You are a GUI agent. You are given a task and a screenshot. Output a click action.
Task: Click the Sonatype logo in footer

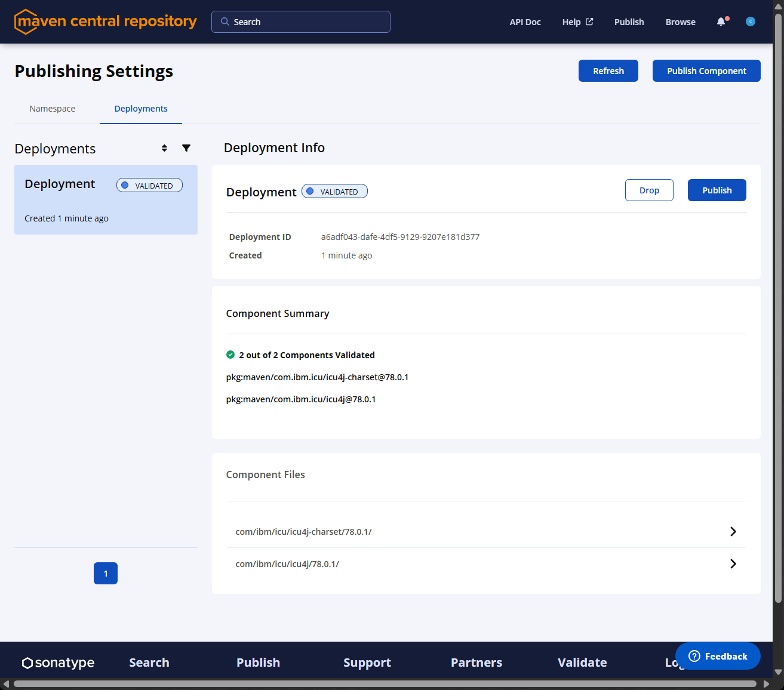tap(59, 663)
